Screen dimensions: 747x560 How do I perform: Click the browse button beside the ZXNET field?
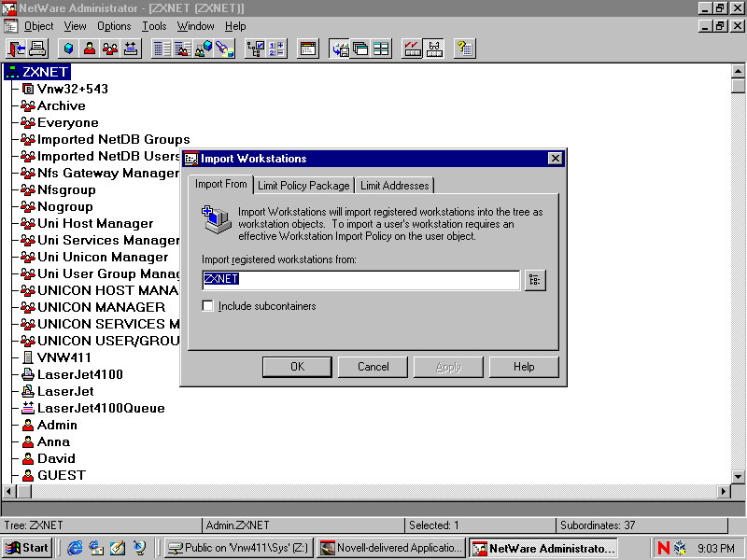click(x=535, y=280)
